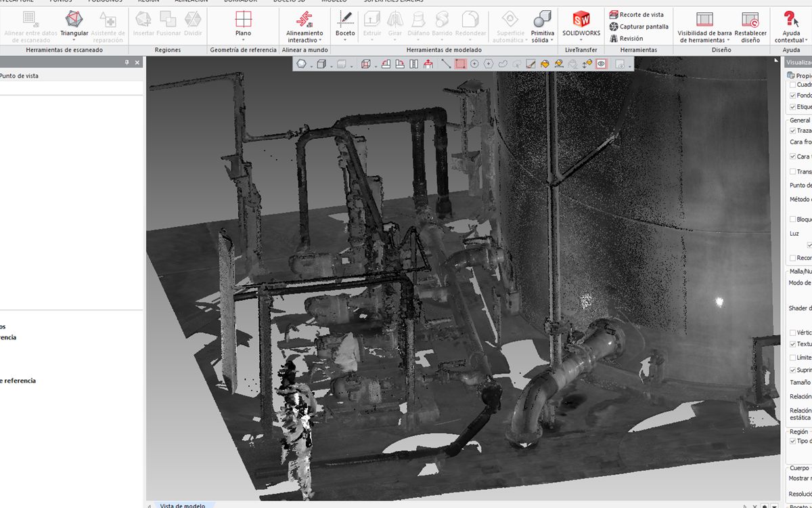Toggle the Suprim checkbox
The width and height of the screenshot is (812, 508).
pyautogui.click(x=793, y=371)
